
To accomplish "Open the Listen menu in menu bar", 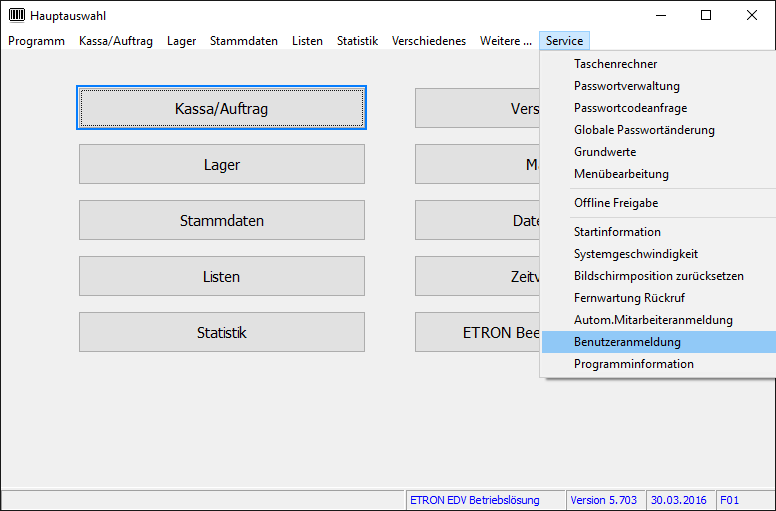I will tap(307, 41).
